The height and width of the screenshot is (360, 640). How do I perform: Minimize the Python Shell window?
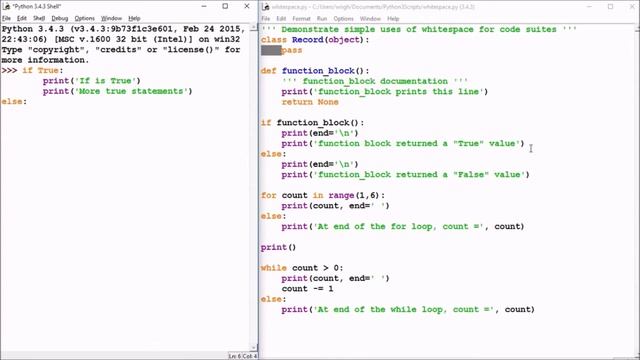tap(204, 7)
